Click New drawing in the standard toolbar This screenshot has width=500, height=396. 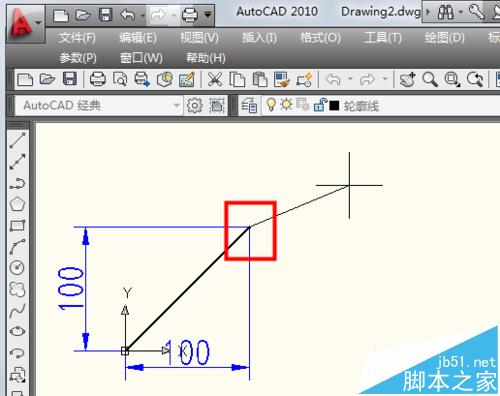(x=25, y=80)
